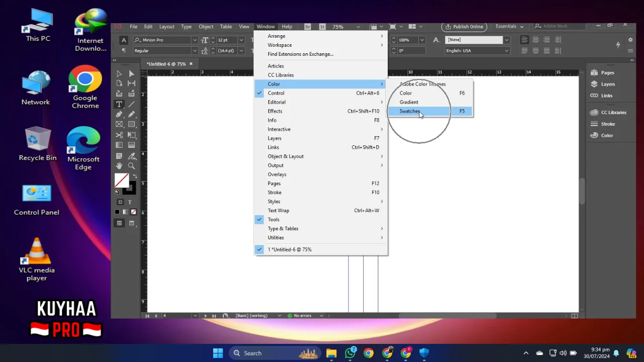Open English: USA language dropdown
This screenshot has height=362, width=644.
(507, 51)
